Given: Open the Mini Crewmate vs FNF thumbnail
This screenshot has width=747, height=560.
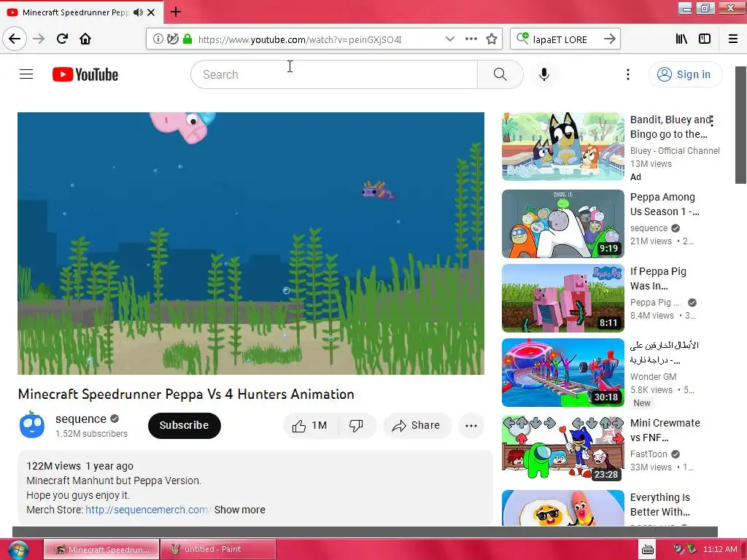Looking at the screenshot, I should coord(562,448).
